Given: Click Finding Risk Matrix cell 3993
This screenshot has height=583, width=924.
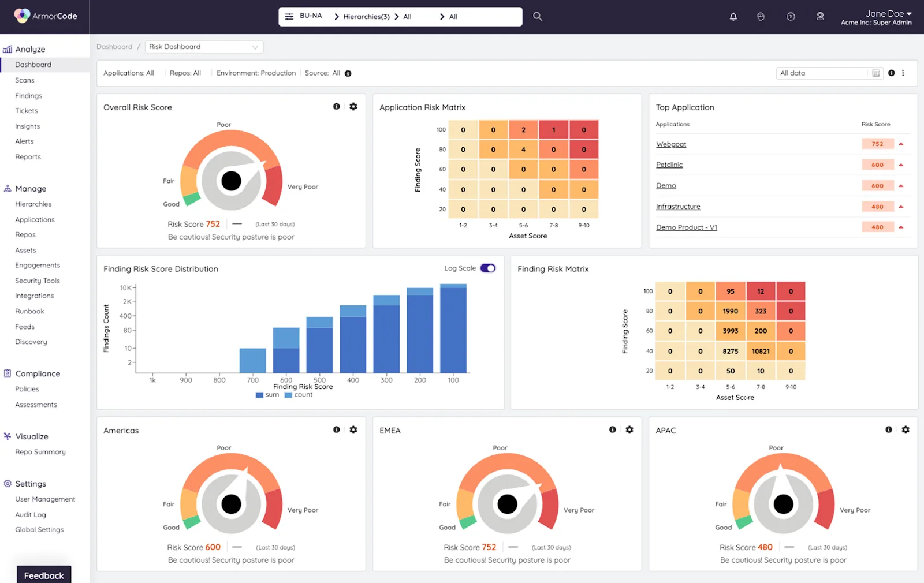Looking at the screenshot, I should tap(731, 331).
